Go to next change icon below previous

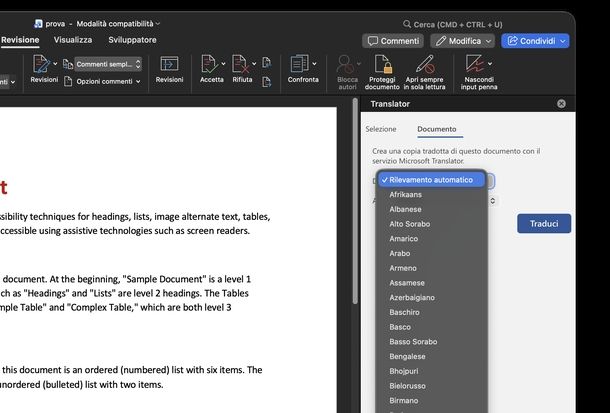pos(266,82)
